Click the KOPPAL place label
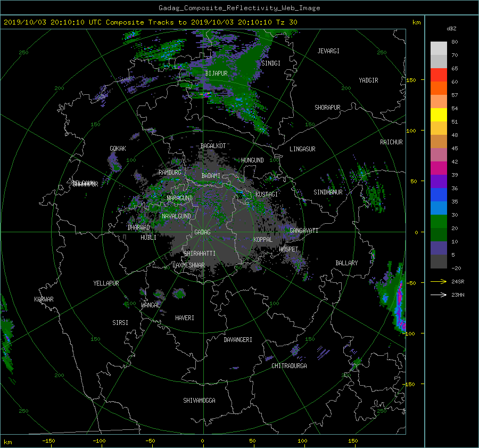479x448 pixels. 263,240
